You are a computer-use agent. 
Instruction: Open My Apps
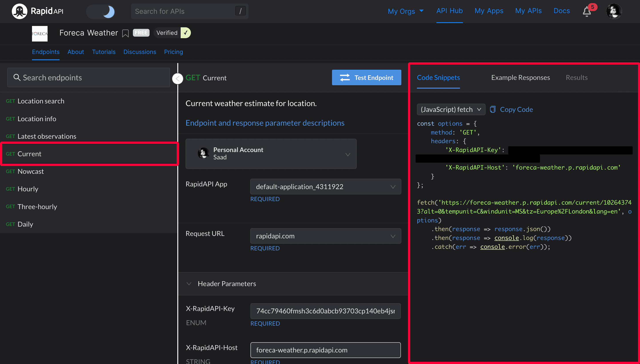pos(489,11)
